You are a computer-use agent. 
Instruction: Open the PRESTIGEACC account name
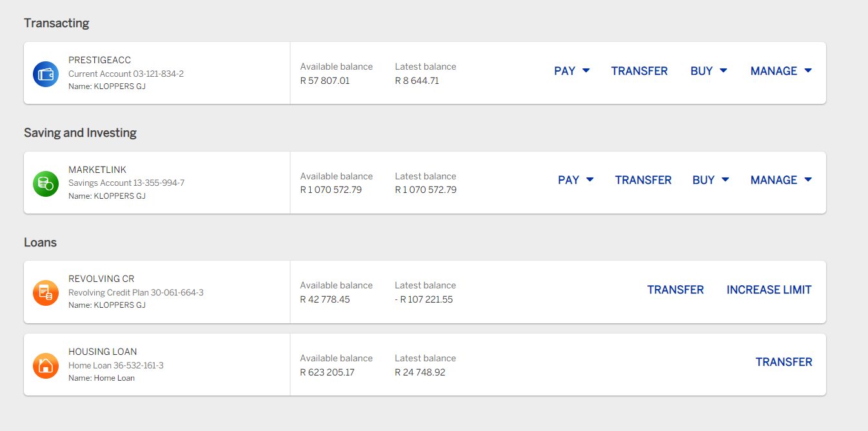point(100,60)
